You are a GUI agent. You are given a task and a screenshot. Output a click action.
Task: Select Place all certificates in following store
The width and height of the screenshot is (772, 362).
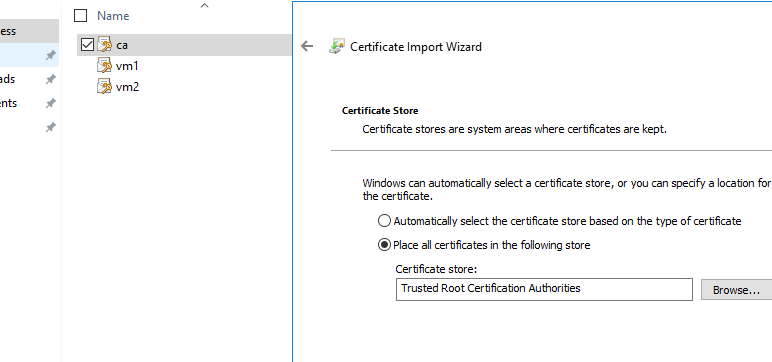(x=385, y=245)
